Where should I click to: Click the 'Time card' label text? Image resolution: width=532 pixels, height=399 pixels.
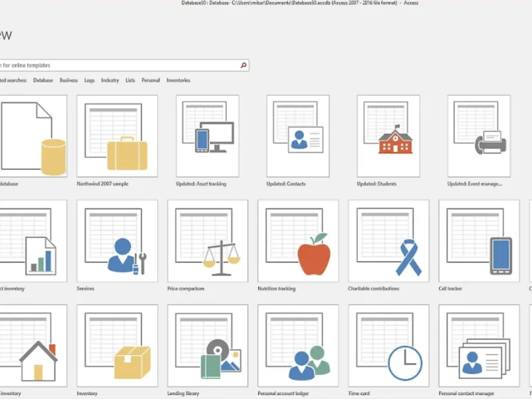[x=359, y=394]
